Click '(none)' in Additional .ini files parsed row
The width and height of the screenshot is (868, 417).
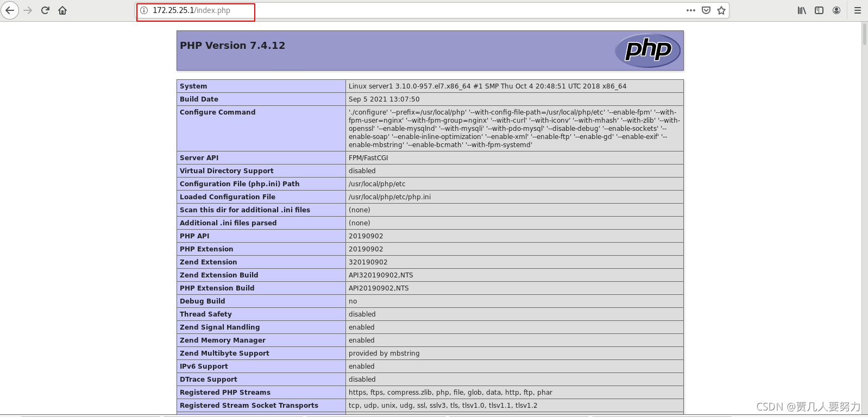[x=360, y=223]
